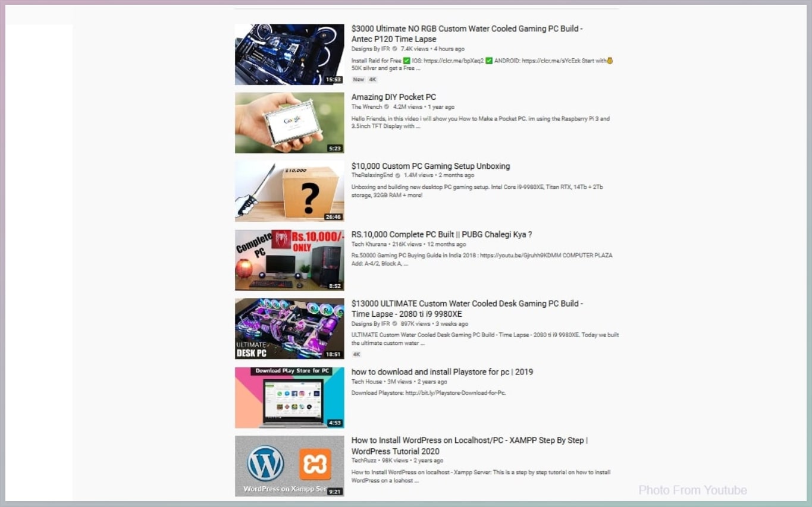
Task: Click the Install Raid for Free description
Action: point(482,64)
